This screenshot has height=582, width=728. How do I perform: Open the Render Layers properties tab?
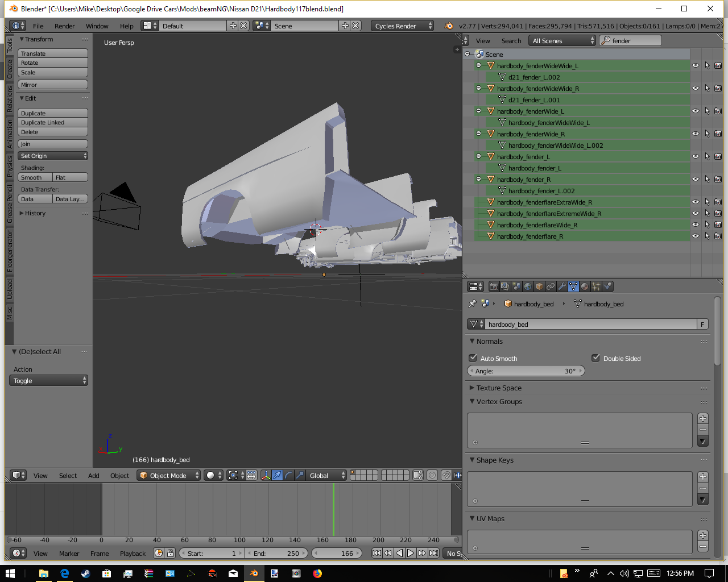(x=505, y=286)
